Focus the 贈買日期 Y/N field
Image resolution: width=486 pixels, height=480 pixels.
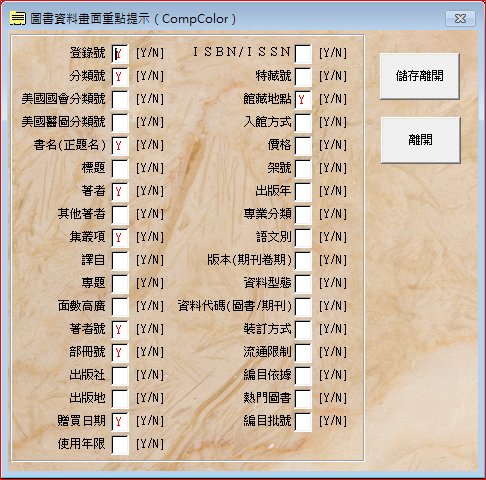(x=120, y=422)
